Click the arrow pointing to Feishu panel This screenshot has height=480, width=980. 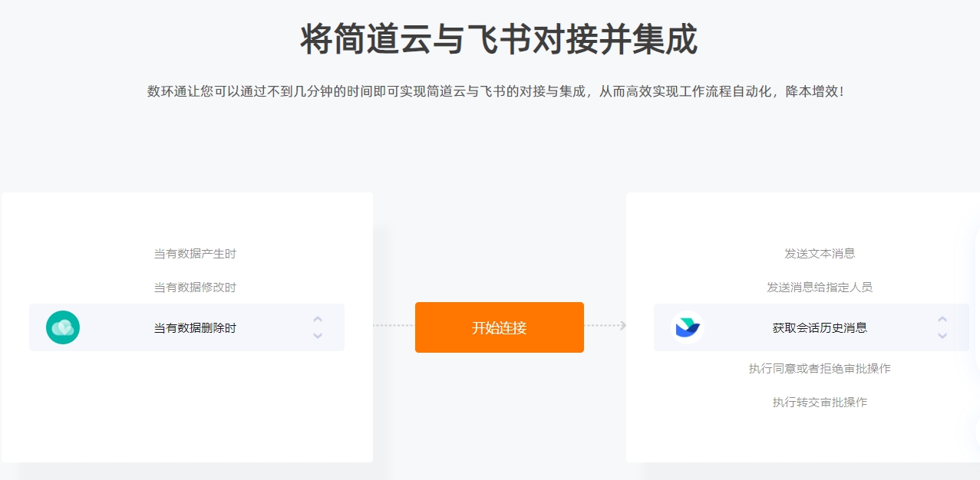point(605,326)
